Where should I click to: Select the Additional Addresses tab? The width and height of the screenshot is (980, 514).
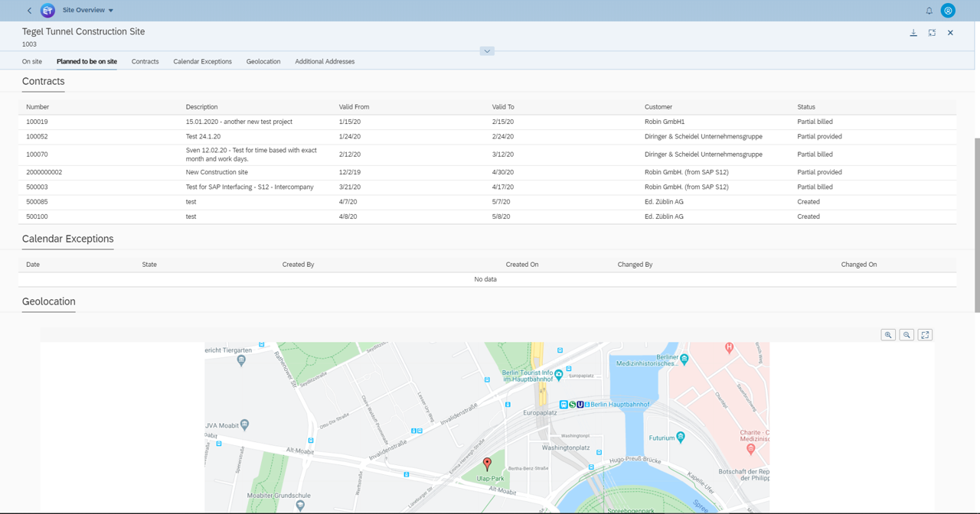(x=325, y=61)
